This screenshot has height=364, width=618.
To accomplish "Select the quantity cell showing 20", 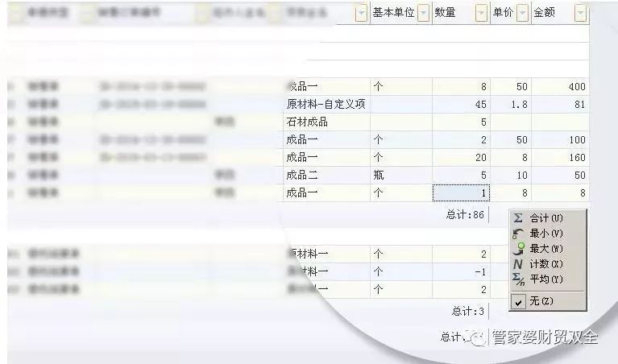I will [x=461, y=158].
